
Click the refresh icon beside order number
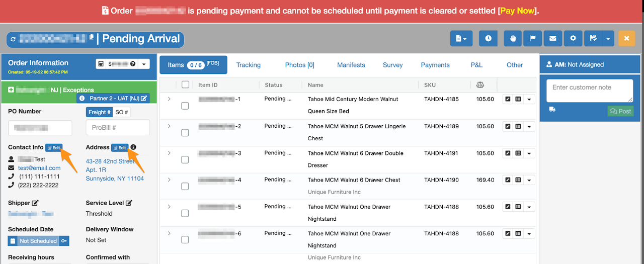point(13,39)
